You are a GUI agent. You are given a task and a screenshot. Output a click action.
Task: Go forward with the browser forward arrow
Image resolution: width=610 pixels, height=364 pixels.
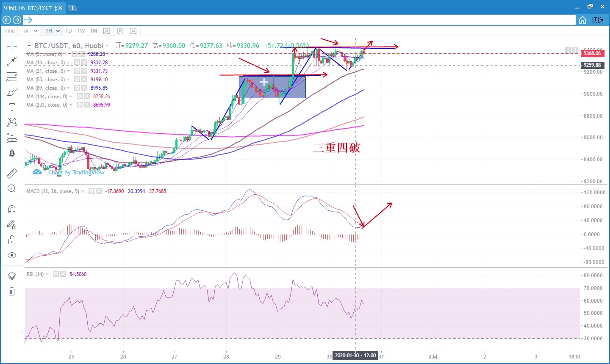(x=17, y=20)
